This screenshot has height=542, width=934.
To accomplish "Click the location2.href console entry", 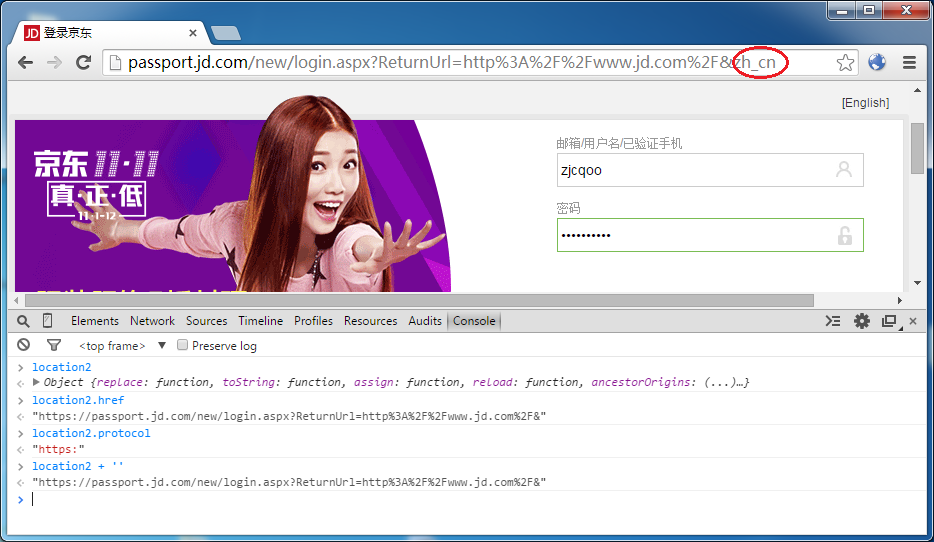I will pyautogui.click(x=78, y=400).
